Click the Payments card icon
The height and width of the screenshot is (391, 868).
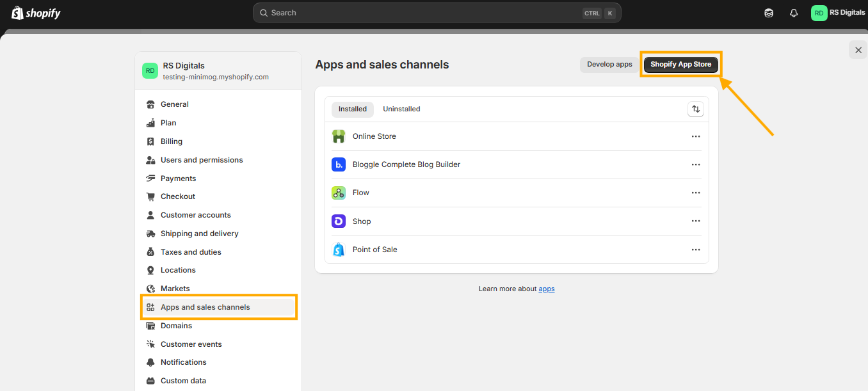coord(150,179)
